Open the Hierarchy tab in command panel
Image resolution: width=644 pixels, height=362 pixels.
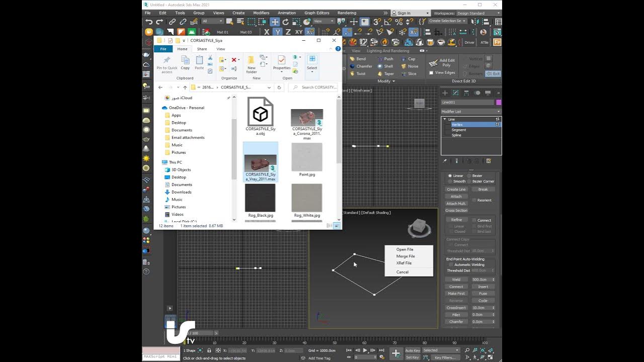(x=466, y=93)
